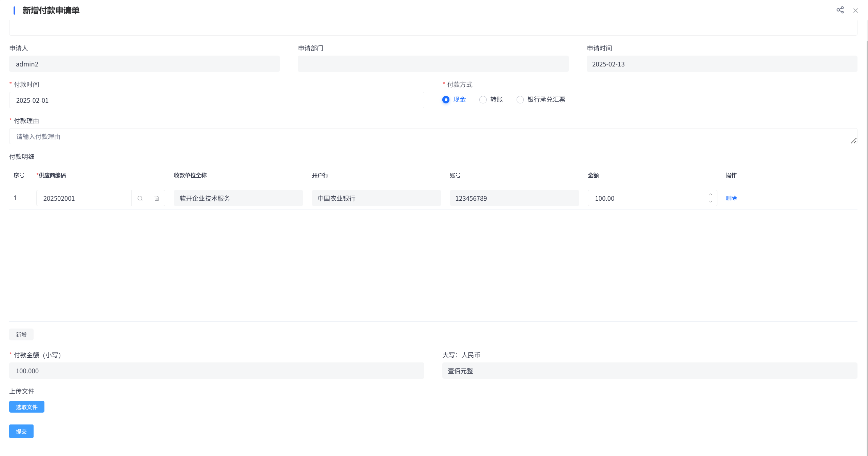Screen dimensions: 868x456
Task: Select the 现金 payment method
Action: [x=446, y=100]
